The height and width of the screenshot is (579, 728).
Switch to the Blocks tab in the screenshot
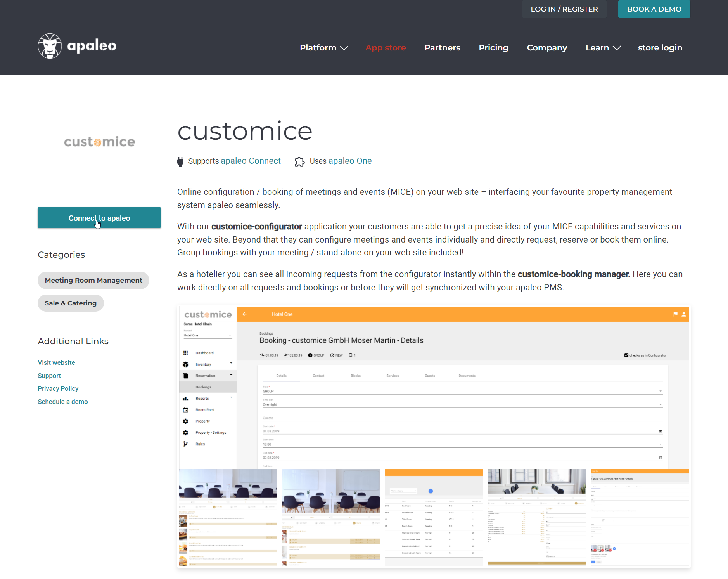pyautogui.click(x=356, y=376)
